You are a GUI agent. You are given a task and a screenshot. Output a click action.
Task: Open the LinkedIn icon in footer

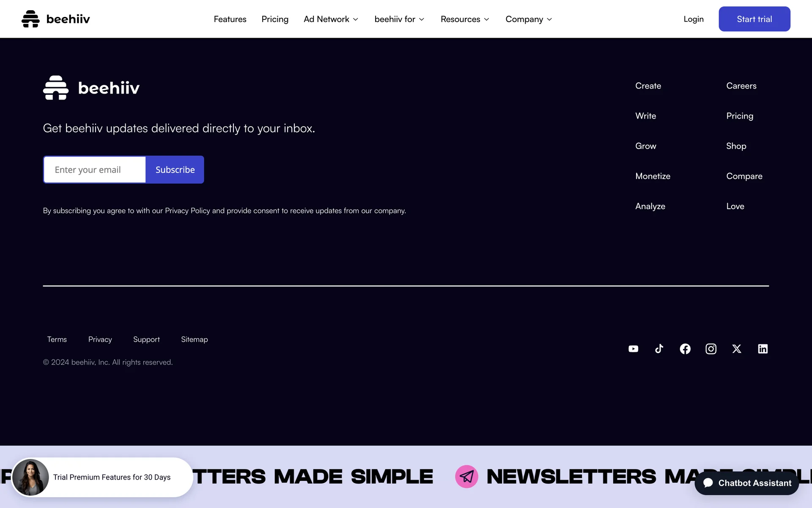(763, 349)
